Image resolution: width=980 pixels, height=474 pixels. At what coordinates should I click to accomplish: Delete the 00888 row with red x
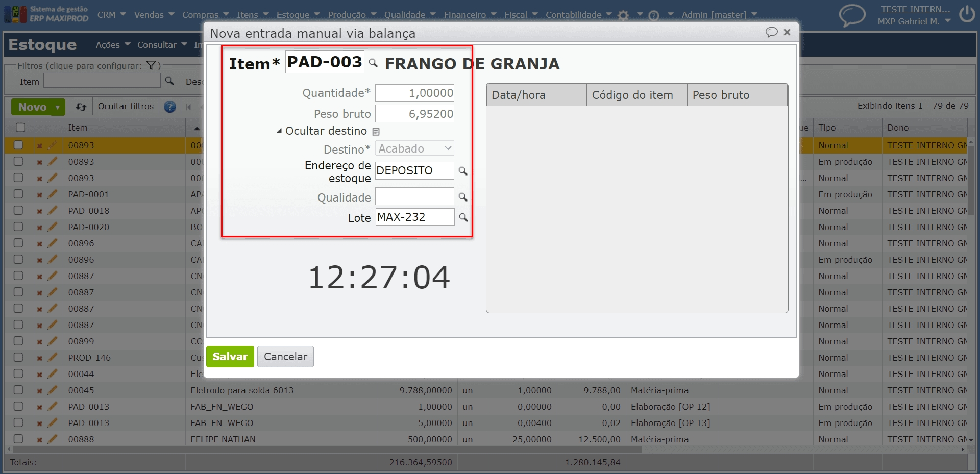39,440
